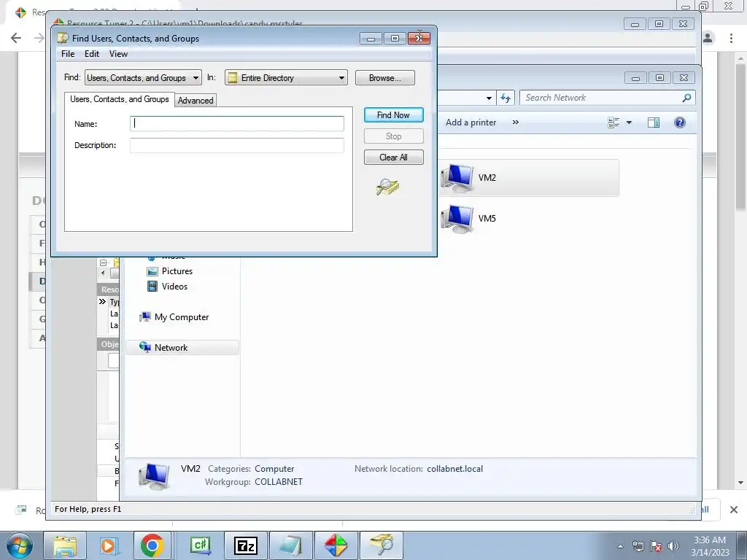Click the Browse... button
Image resolution: width=747 pixels, height=560 pixels.
coord(385,77)
